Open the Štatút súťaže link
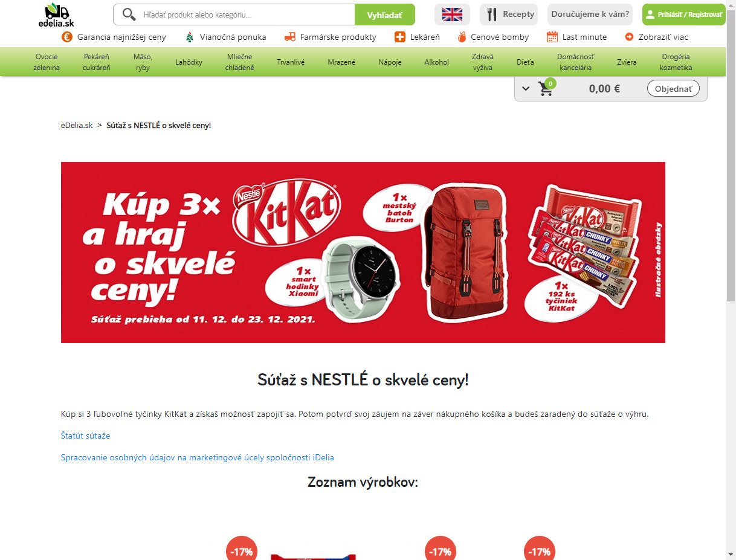The width and height of the screenshot is (736, 560). pyautogui.click(x=85, y=436)
